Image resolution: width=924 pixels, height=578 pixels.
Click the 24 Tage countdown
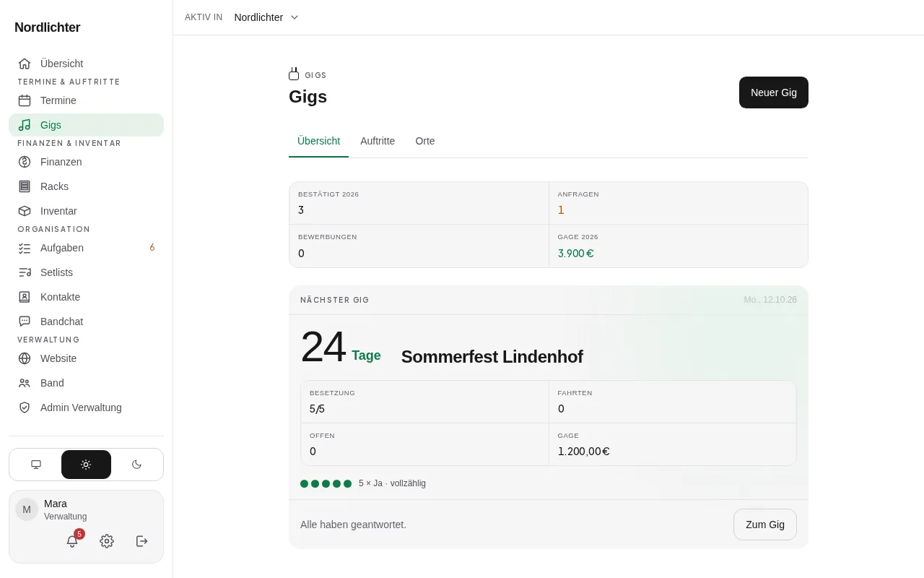(x=341, y=348)
